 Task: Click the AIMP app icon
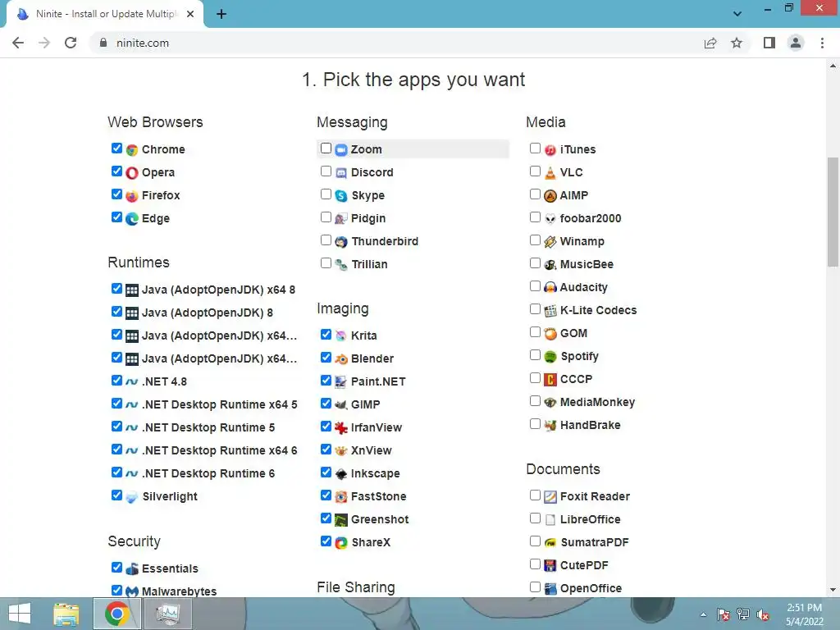tap(550, 196)
